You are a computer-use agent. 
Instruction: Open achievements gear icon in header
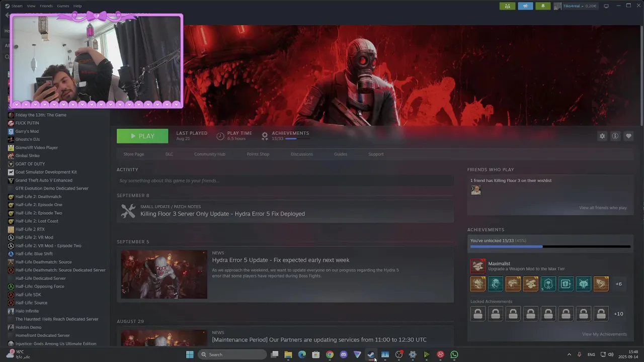coord(265,136)
